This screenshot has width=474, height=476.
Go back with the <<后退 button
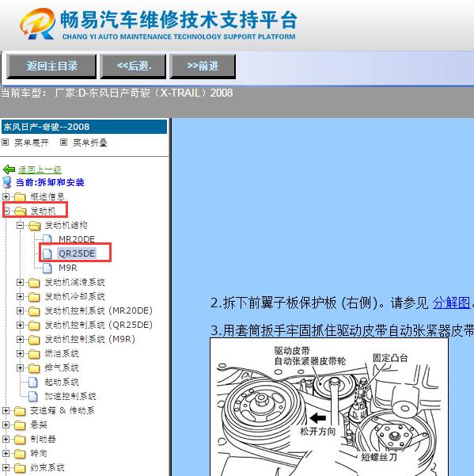(134, 67)
